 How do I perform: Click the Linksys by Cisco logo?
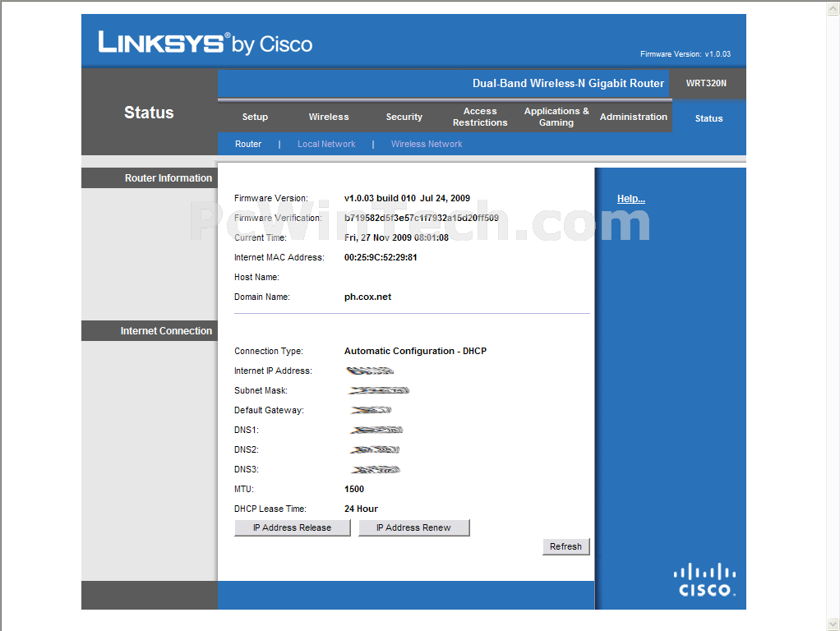[205, 43]
